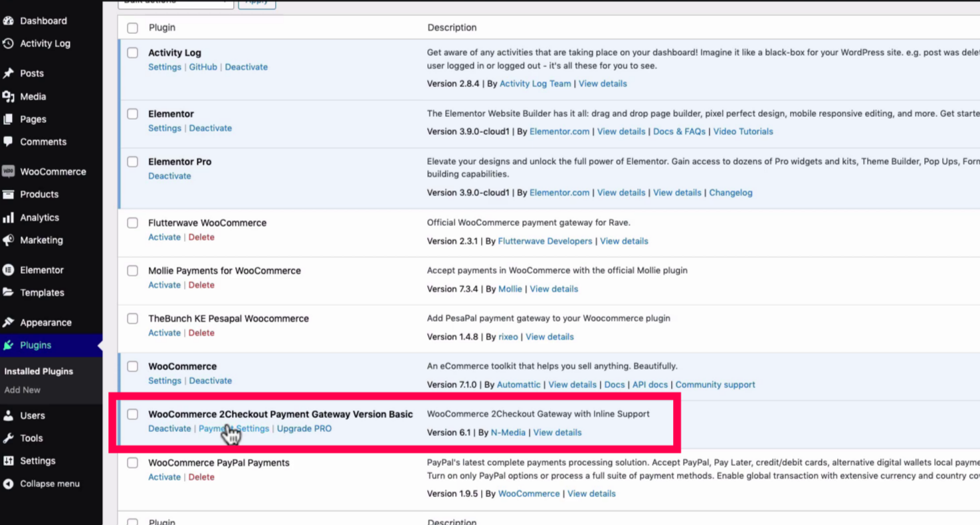
Task: Check the Flutterwave WooCommerce checkbox
Action: (133, 223)
